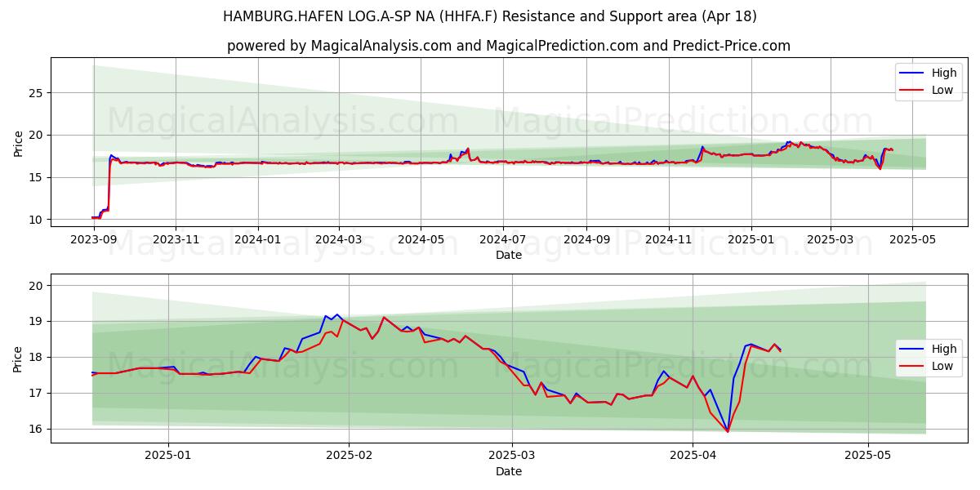Viewport: 980px width, 490px height.
Task: Click 'Low' in the top chart legend
Action: (942, 90)
